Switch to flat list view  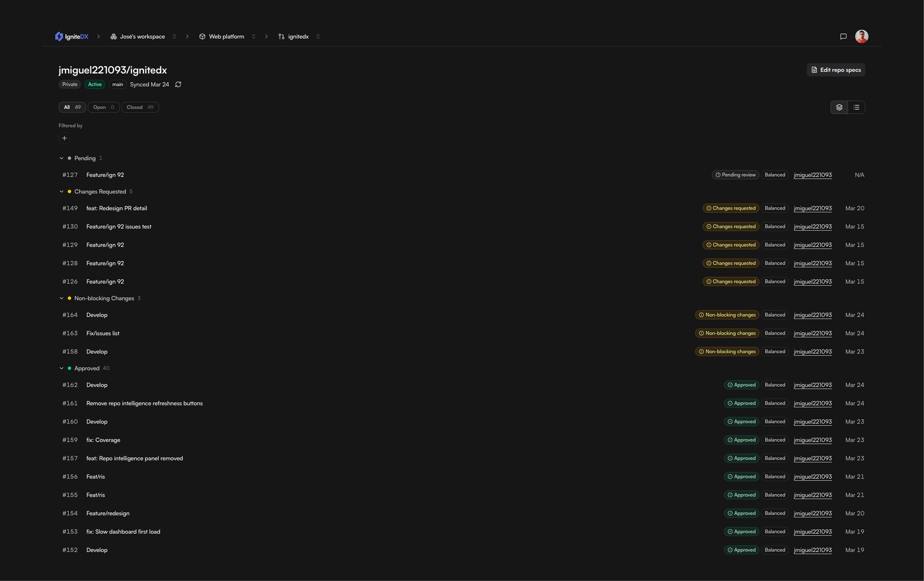(856, 108)
